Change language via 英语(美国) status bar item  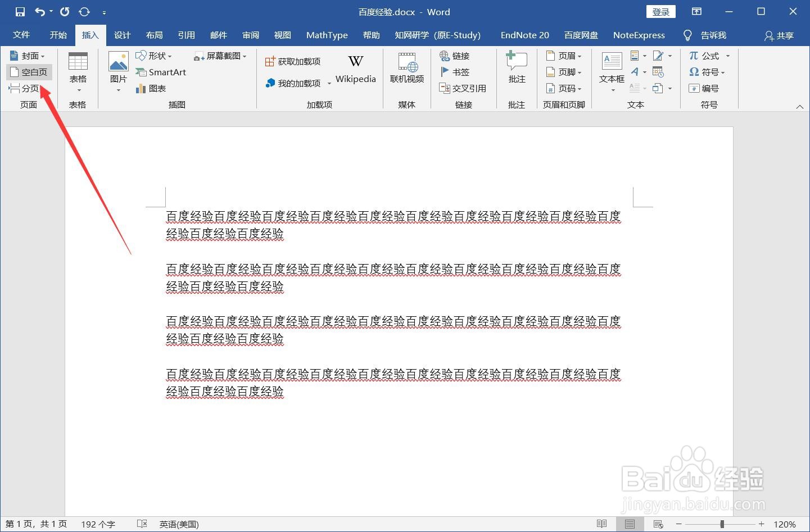pos(179,524)
